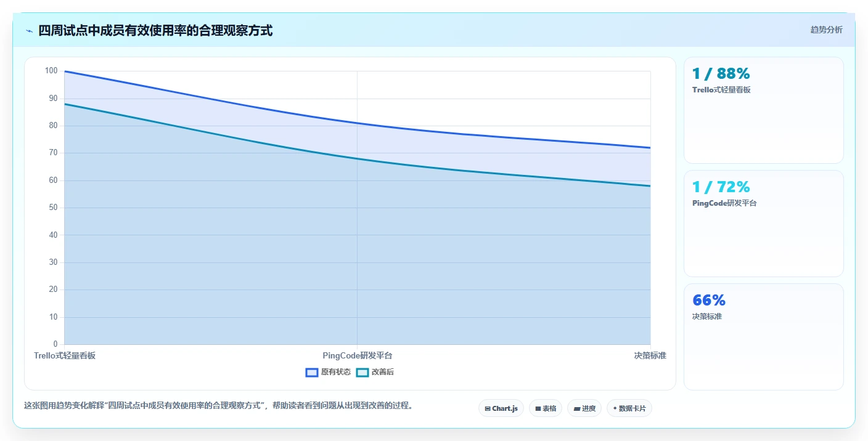Click the 1 / 88% value

721,74
